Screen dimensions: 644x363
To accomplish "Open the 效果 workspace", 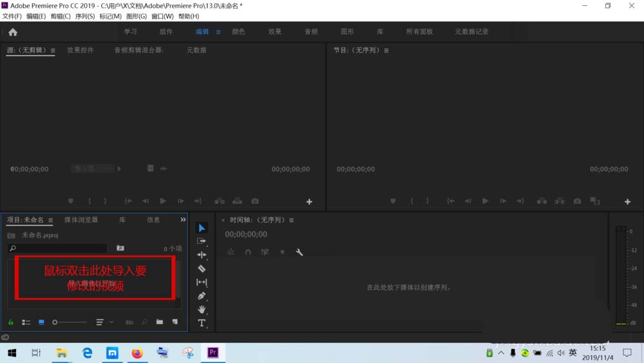I will click(x=275, y=32).
